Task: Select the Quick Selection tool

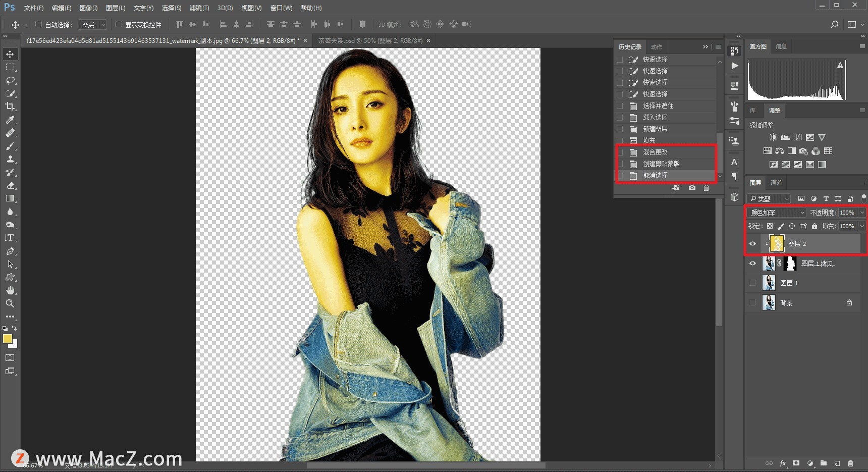Action: (x=10, y=93)
